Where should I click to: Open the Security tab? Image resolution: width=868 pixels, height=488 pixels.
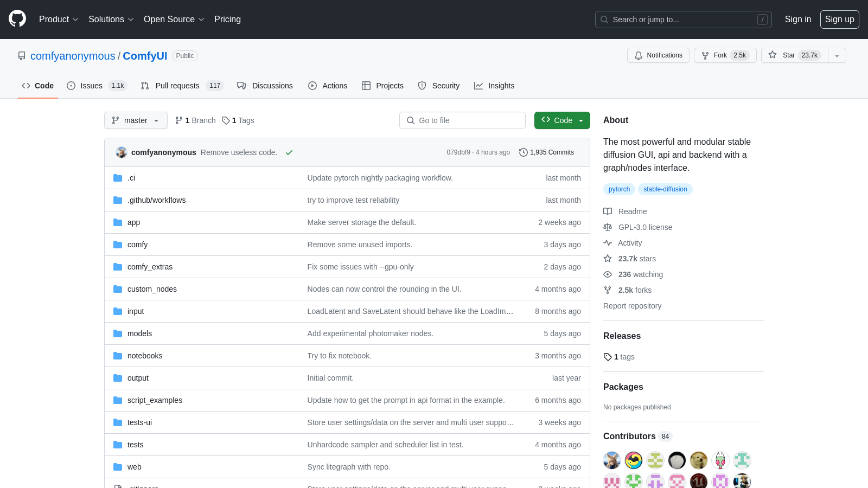439,86
